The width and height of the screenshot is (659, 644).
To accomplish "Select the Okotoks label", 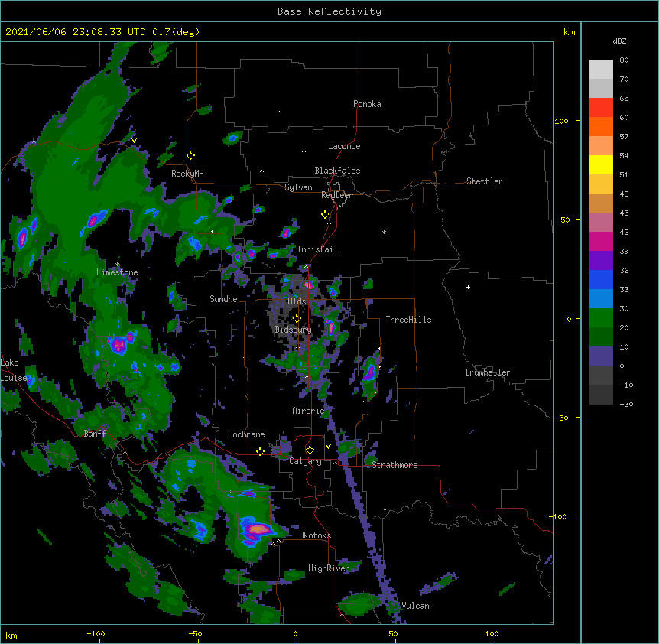I will coord(315,535).
